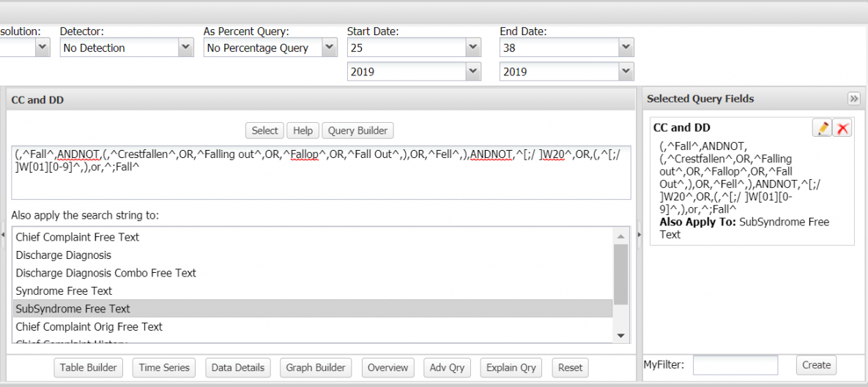Choose Discharge Diagnosis in the list

coord(64,255)
